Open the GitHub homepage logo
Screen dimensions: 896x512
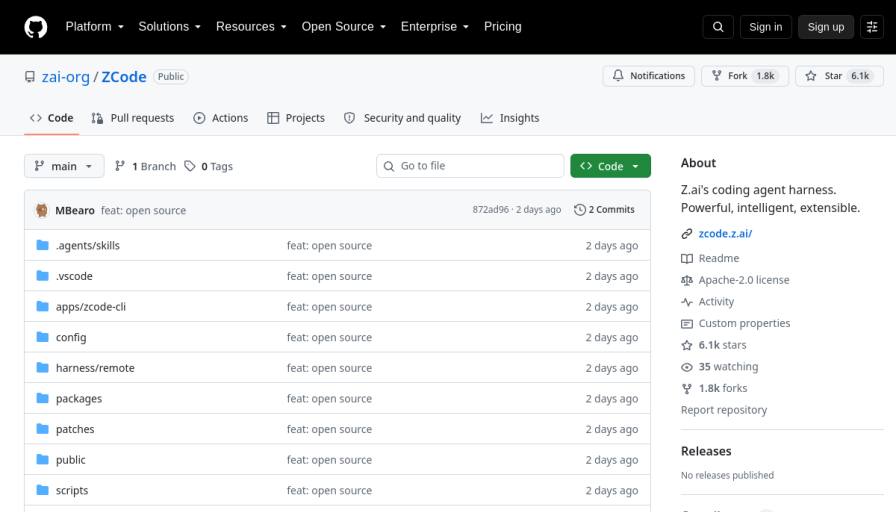(35, 27)
